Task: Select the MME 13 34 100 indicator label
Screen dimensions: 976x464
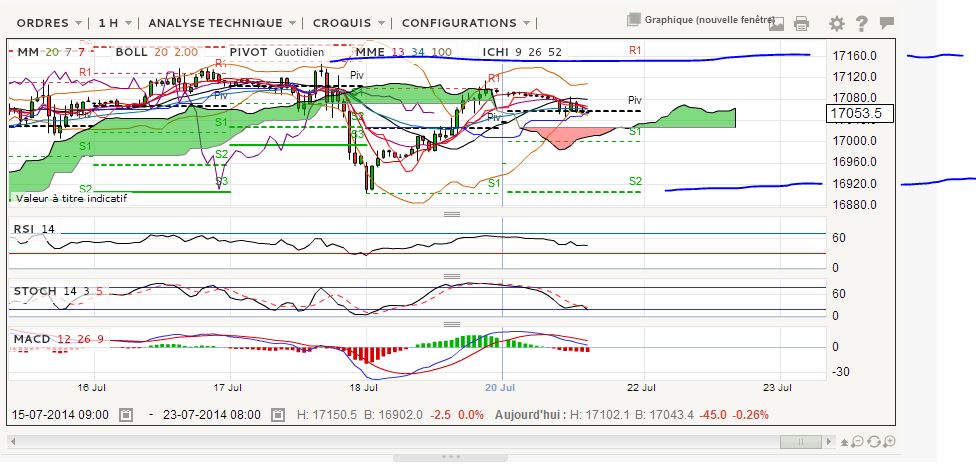Action: 403,52
